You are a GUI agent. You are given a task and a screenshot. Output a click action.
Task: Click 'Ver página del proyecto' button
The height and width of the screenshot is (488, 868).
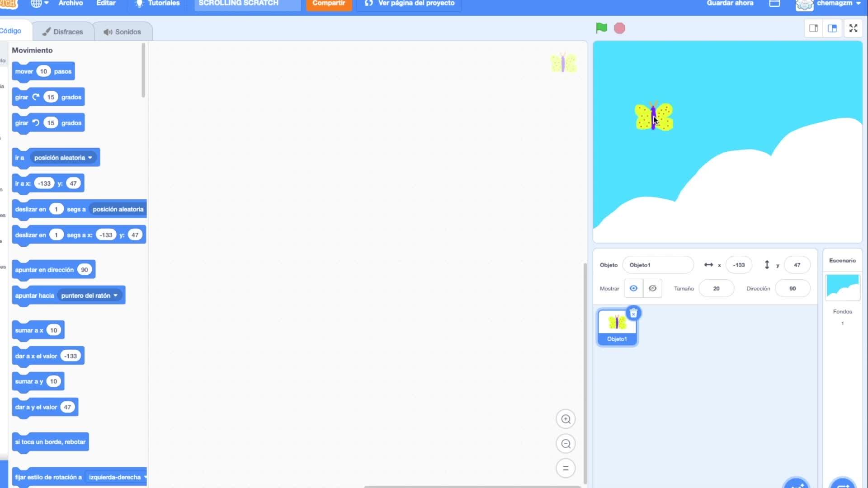tap(410, 4)
